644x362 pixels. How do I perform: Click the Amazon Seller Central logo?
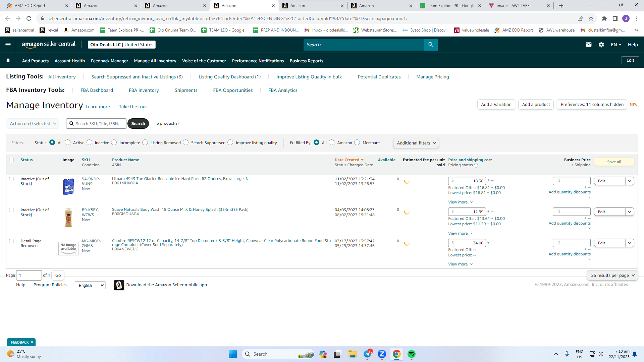(x=49, y=45)
